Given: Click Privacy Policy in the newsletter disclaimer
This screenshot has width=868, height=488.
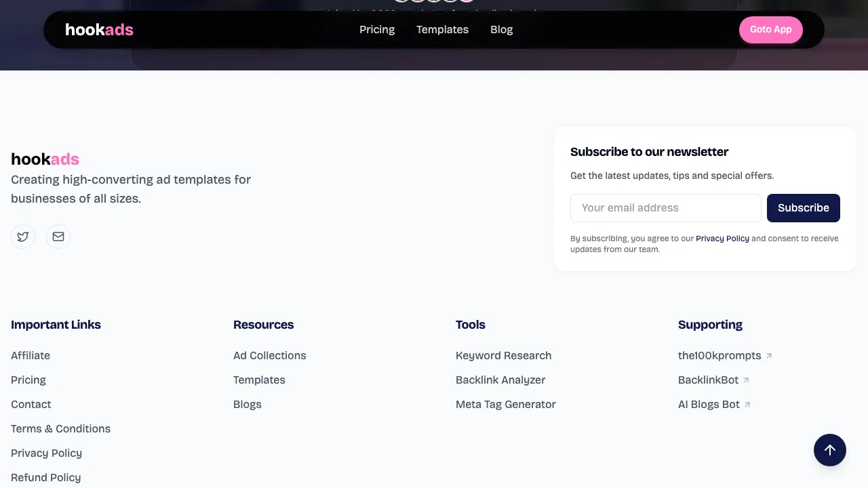Looking at the screenshot, I should [722, 238].
